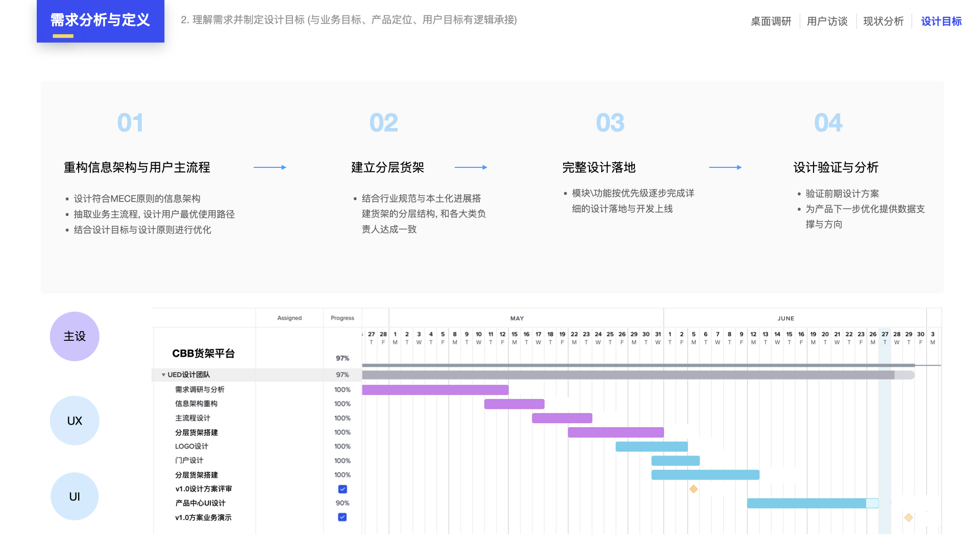Select the CBB货架平台 project title
This screenshot has height=551, width=980.
coord(203,354)
